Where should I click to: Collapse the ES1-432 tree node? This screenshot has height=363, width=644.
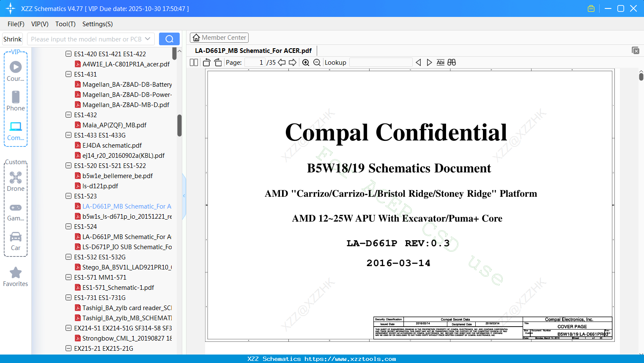pyautogui.click(x=69, y=115)
